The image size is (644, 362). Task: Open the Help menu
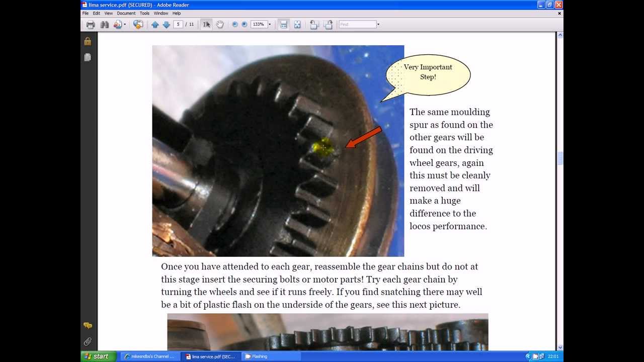[x=177, y=13]
